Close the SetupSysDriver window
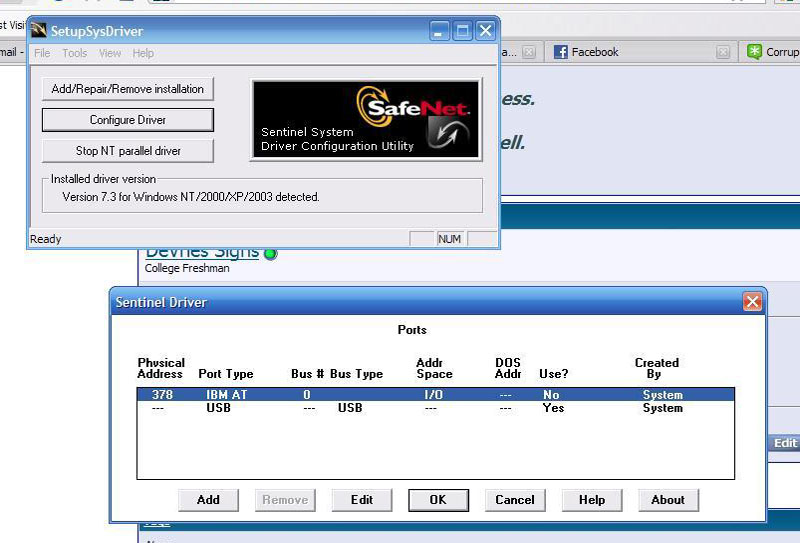800x543 pixels. click(x=486, y=31)
